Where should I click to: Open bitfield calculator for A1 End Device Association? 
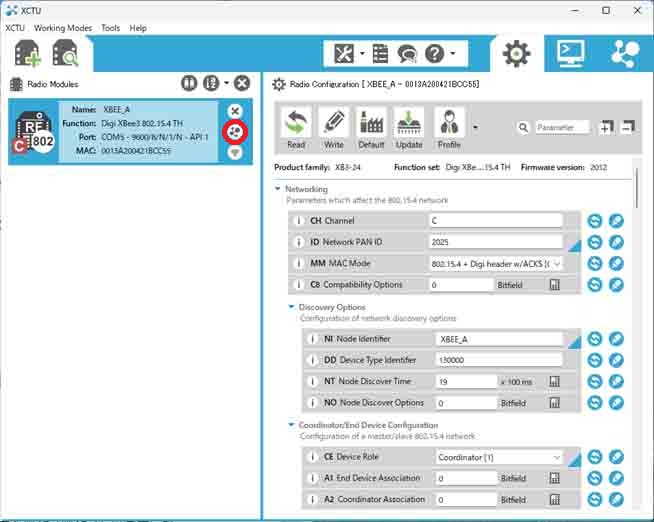coord(555,478)
